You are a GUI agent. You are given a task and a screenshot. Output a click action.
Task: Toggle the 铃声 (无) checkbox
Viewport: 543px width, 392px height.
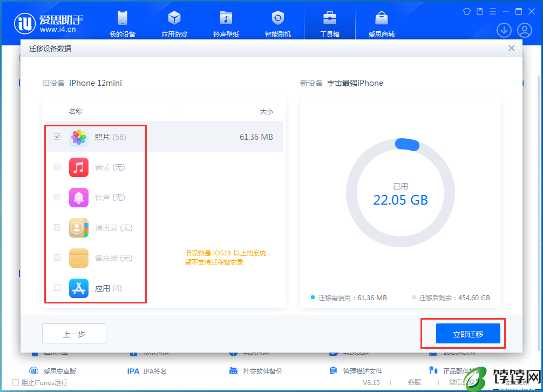57,197
